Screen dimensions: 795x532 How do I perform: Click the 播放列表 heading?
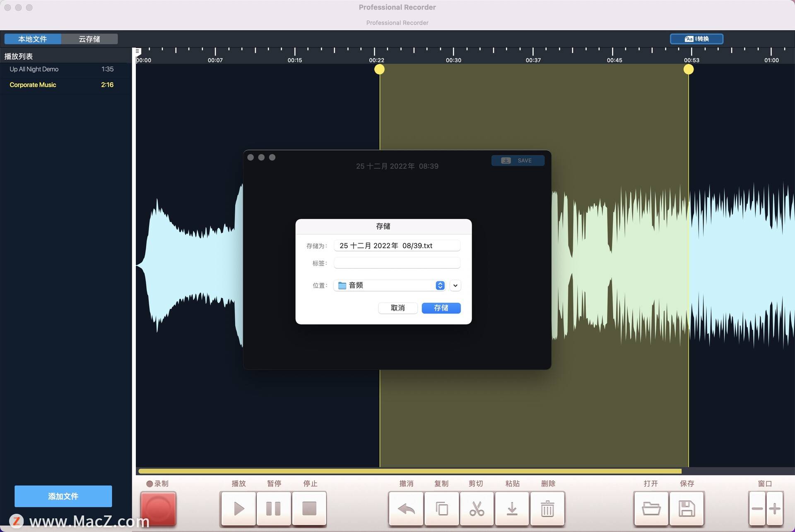(19, 56)
